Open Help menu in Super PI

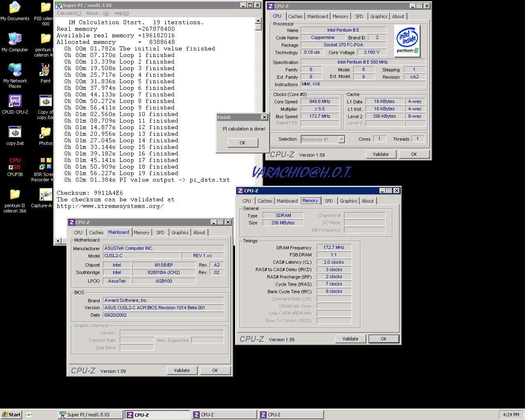[x=121, y=13]
